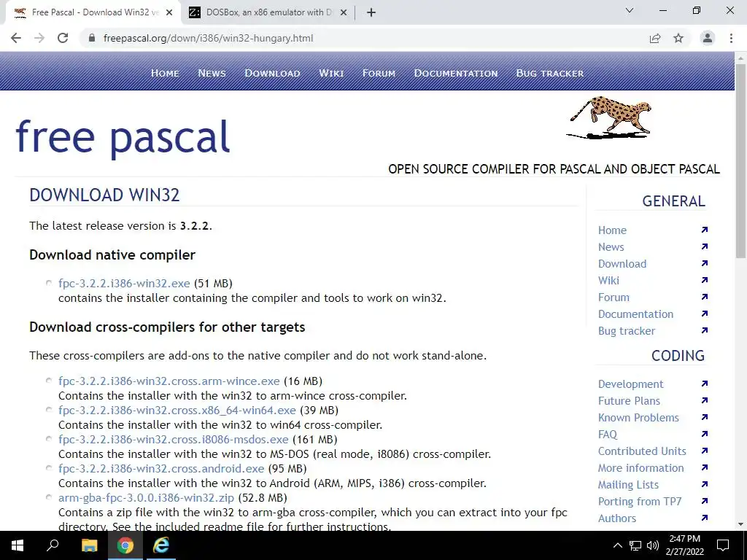
Task: Open Internet Explorer from the taskbar
Action: [161, 545]
